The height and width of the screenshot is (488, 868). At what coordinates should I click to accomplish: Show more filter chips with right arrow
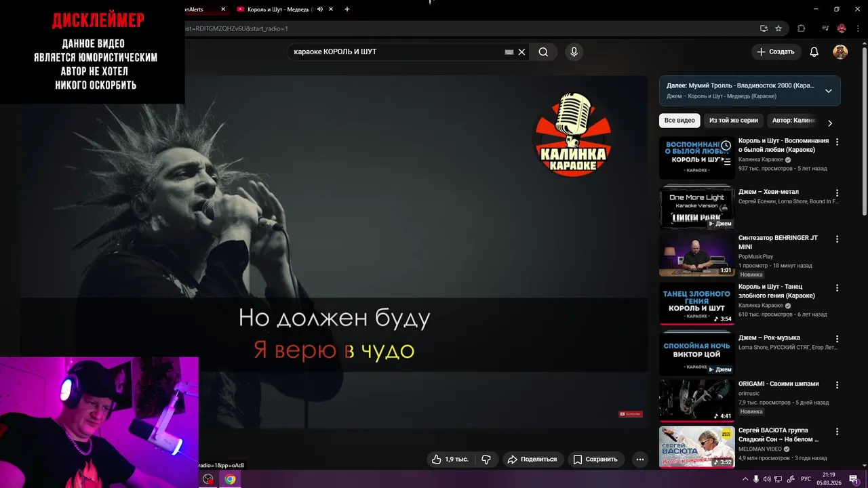point(830,123)
